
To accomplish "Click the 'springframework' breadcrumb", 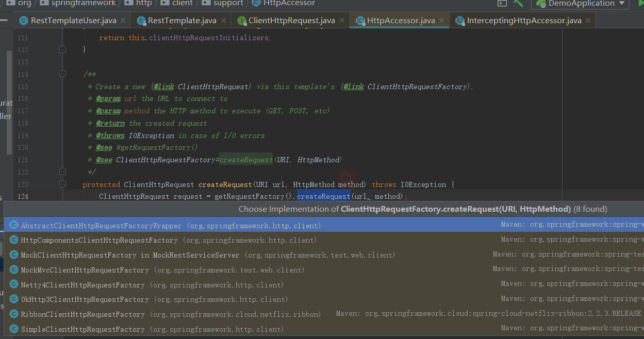I will [x=84, y=3].
